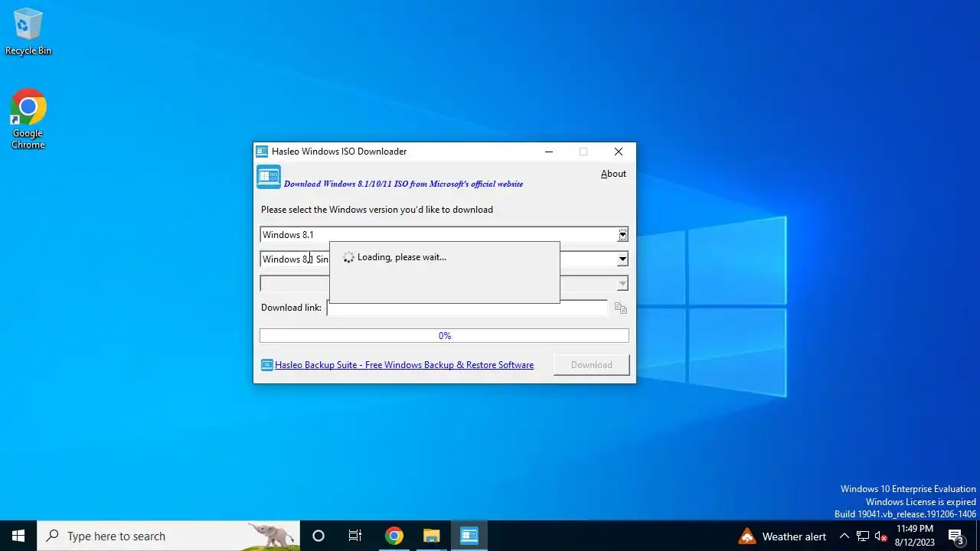Image resolution: width=980 pixels, height=551 pixels.
Task: Click the 'Download link:' label
Action: click(x=291, y=308)
